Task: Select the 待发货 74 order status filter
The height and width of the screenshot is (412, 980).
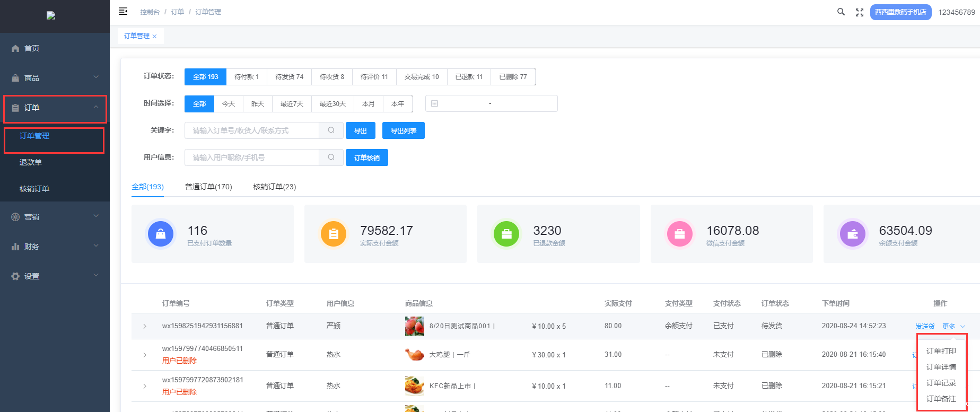Action: 289,77
